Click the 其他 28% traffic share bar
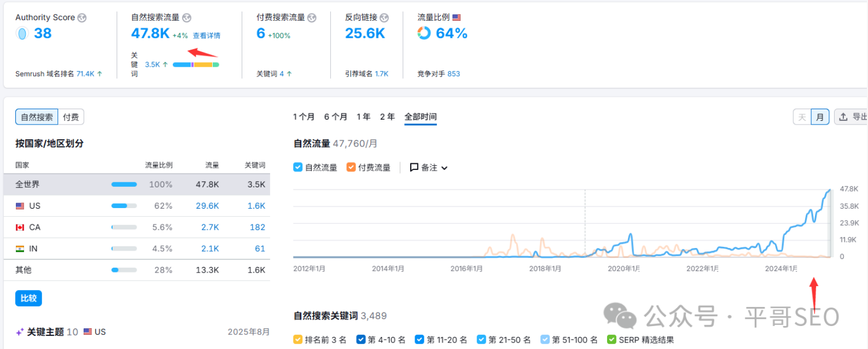The image size is (868, 349). click(124, 270)
